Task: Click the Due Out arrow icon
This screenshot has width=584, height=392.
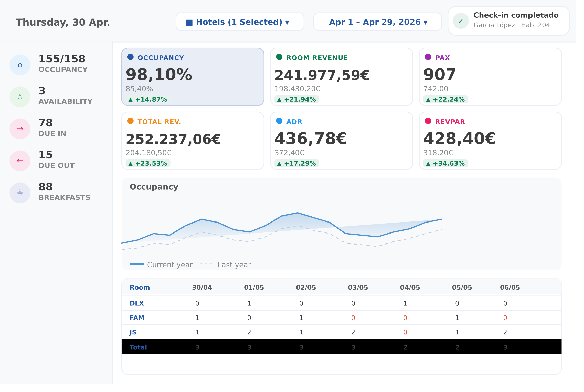Action: point(20,161)
